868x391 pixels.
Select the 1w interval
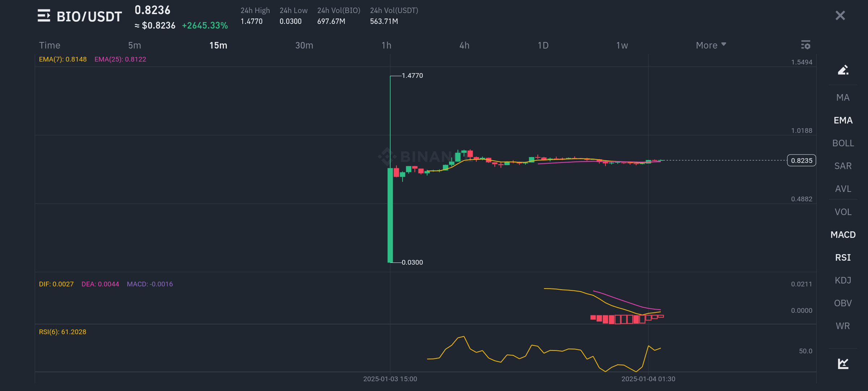pyautogui.click(x=622, y=45)
